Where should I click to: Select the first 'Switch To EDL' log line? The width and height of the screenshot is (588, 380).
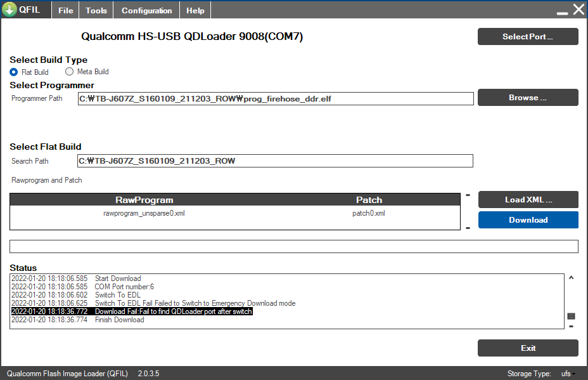point(76,295)
